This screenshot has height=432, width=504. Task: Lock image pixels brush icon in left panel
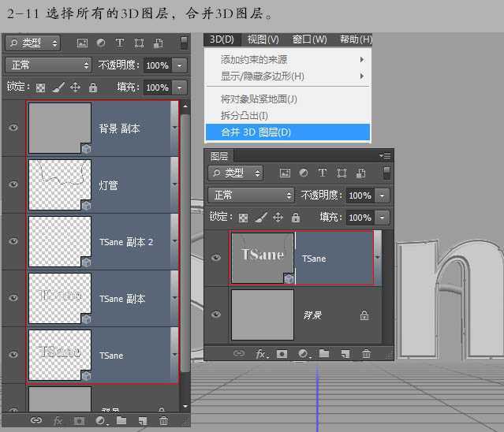click(x=58, y=88)
